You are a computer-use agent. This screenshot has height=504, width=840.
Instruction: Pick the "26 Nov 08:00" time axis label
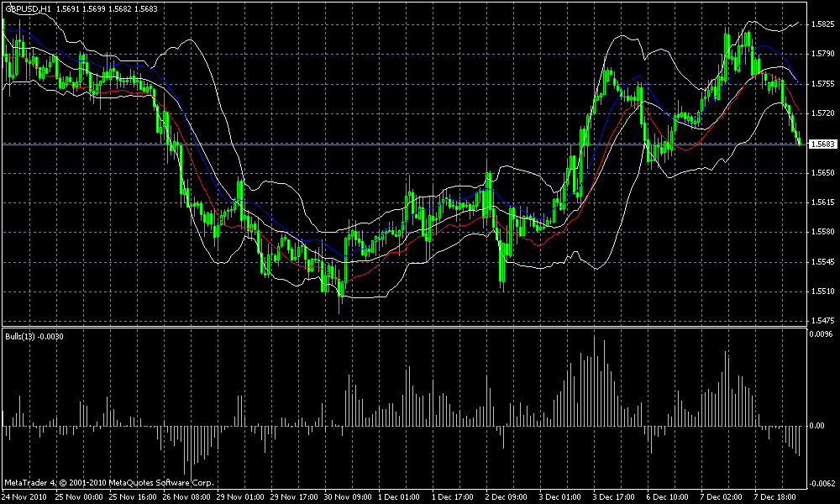(x=187, y=497)
